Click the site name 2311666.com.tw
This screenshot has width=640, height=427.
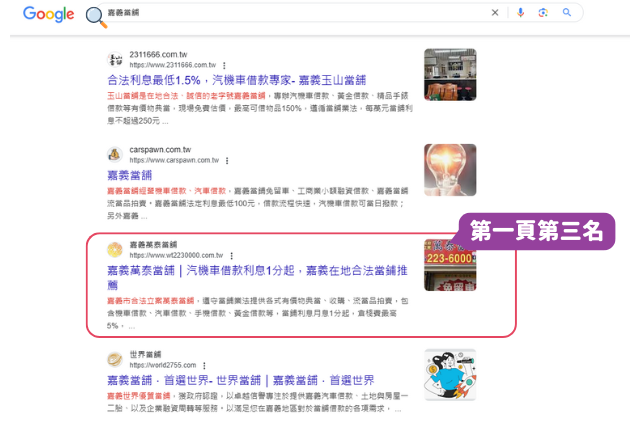pos(158,55)
